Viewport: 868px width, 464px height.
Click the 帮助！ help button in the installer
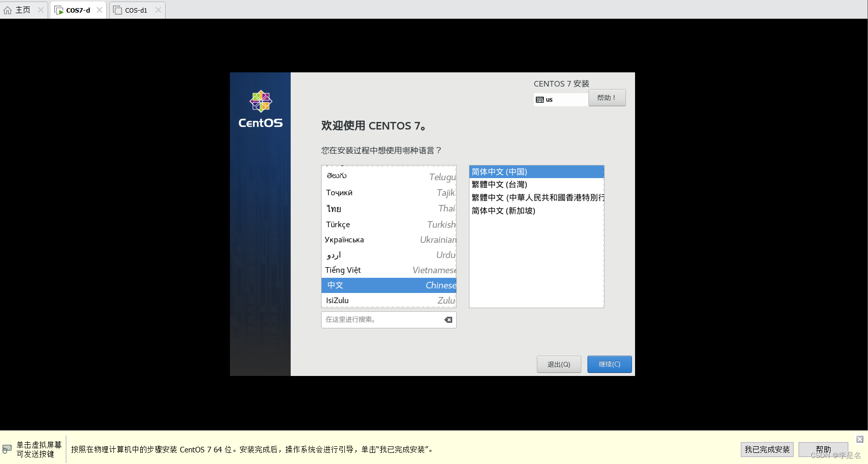(607, 98)
